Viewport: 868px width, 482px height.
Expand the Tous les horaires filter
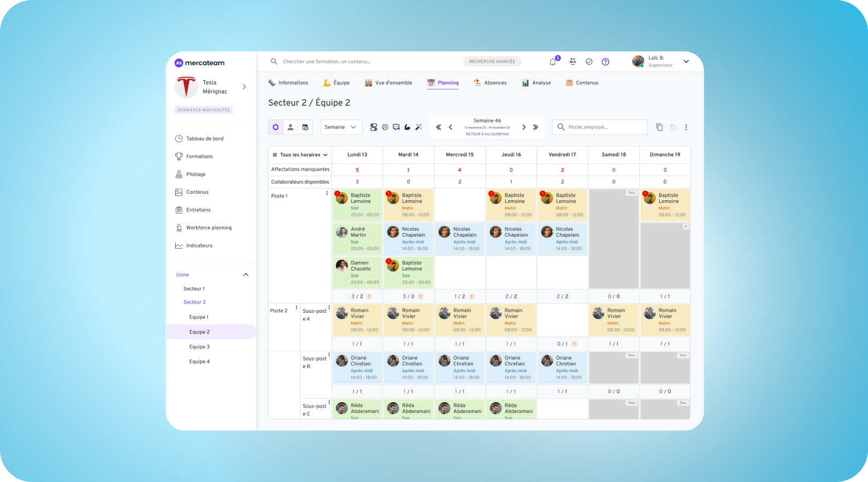point(300,155)
